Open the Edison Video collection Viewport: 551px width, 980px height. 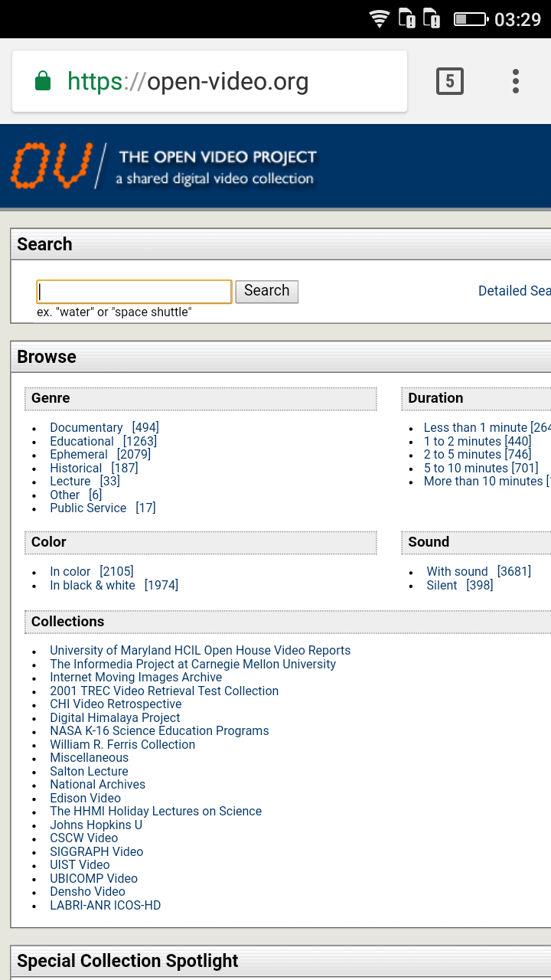[x=86, y=798]
